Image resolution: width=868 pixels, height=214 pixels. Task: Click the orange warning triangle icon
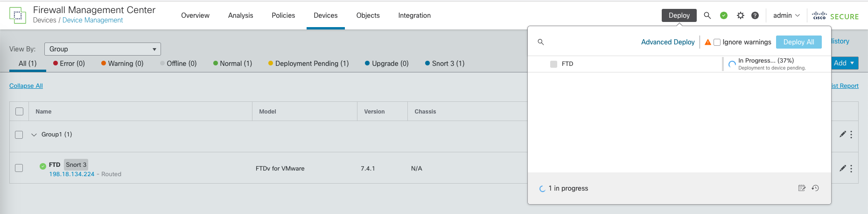point(708,42)
